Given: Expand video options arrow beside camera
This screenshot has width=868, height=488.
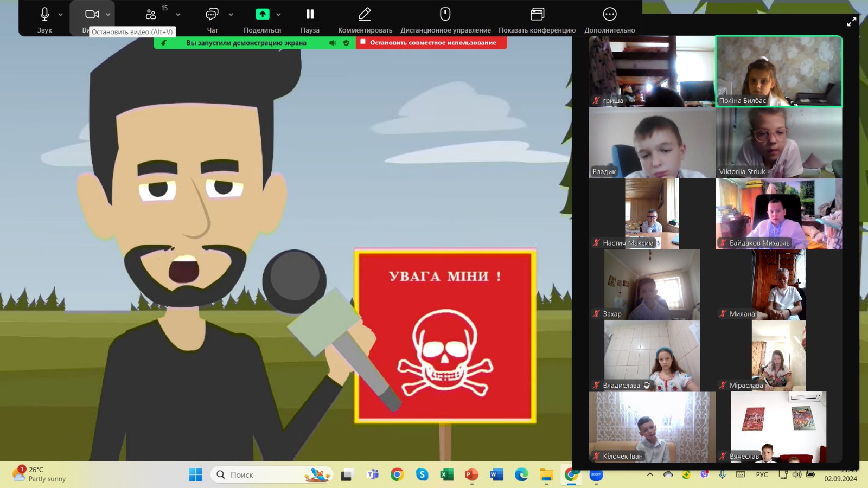Looking at the screenshot, I should [x=108, y=15].
